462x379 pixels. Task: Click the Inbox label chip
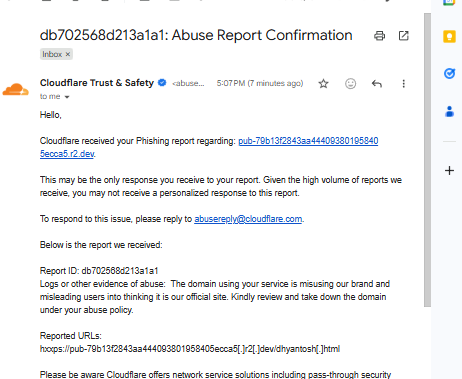coord(52,54)
